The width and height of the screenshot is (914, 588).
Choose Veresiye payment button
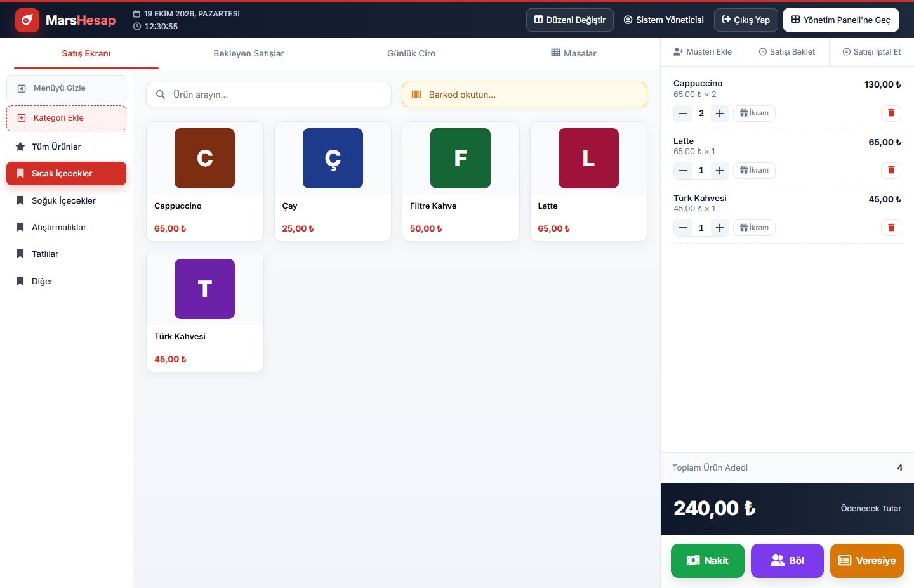click(x=867, y=561)
